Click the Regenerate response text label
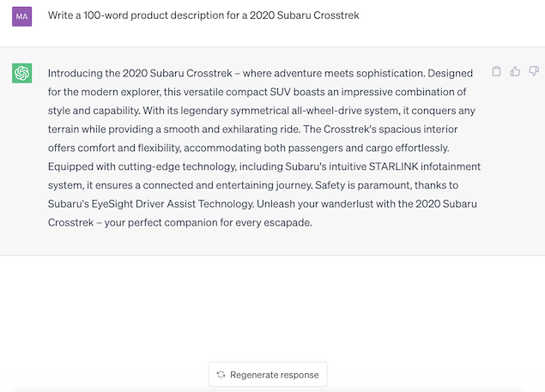The height and width of the screenshot is (392, 545). [x=275, y=375]
